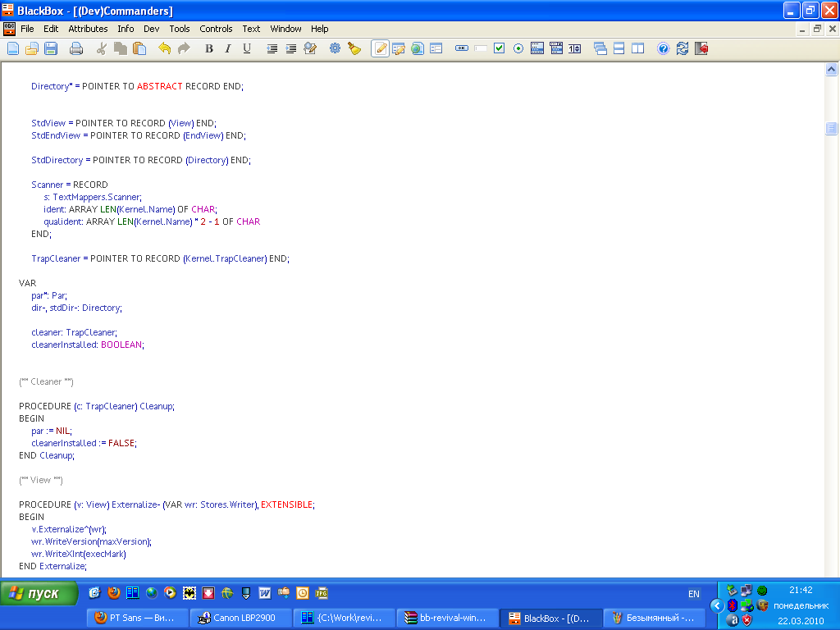Click the Windows Start button
This screenshot has height=630, width=840.
(x=39, y=593)
